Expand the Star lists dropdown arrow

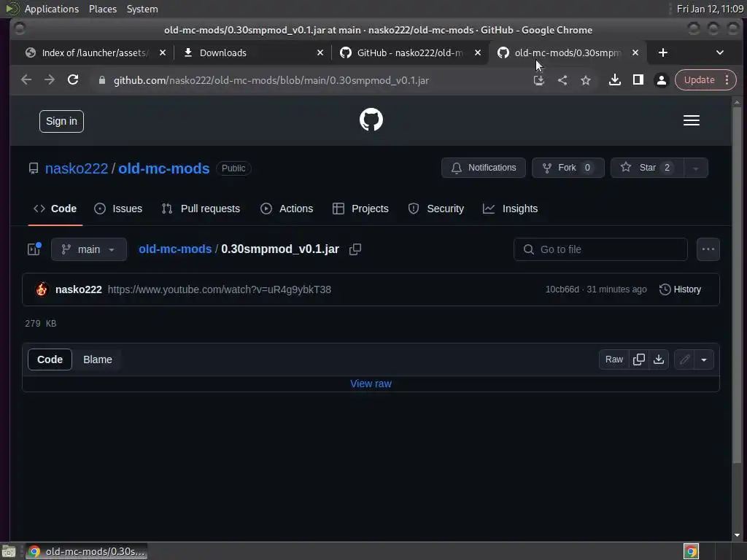695,168
